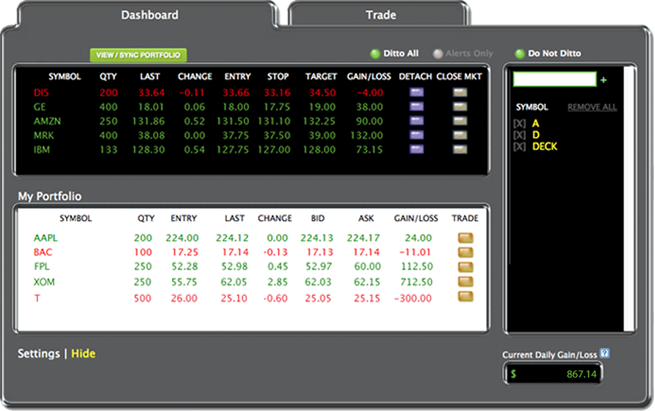This screenshot has width=655, height=411.
Task: Close MRK at market
Action: coord(460,135)
